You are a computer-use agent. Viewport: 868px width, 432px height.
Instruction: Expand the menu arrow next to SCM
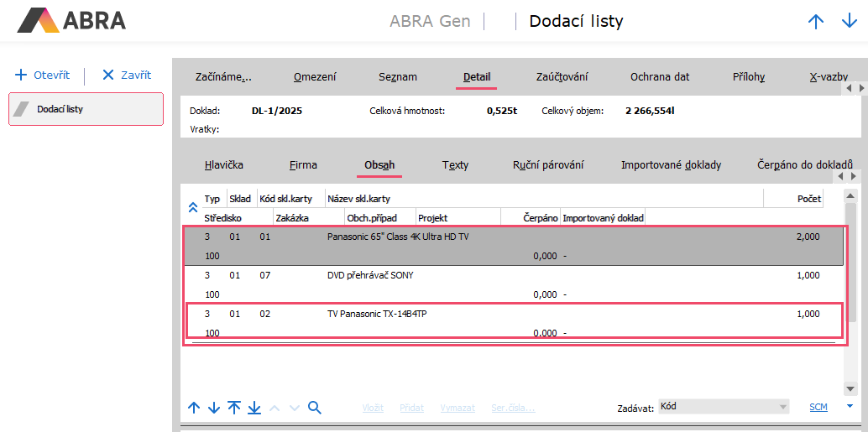point(850,407)
